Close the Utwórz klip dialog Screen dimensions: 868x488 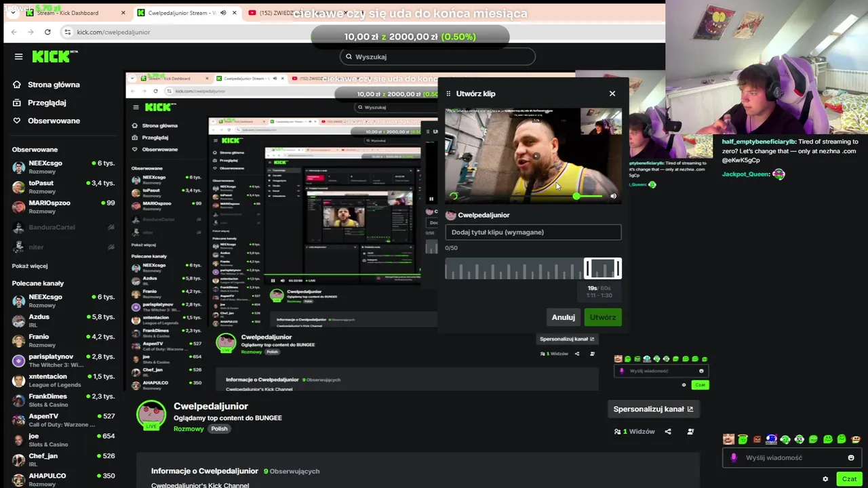pyautogui.click(x=612, y=94)
